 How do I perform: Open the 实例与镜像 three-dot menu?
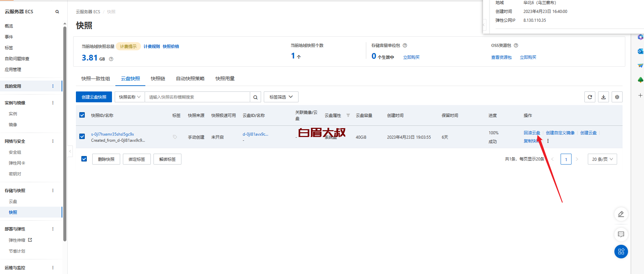(x=53, y=103)
